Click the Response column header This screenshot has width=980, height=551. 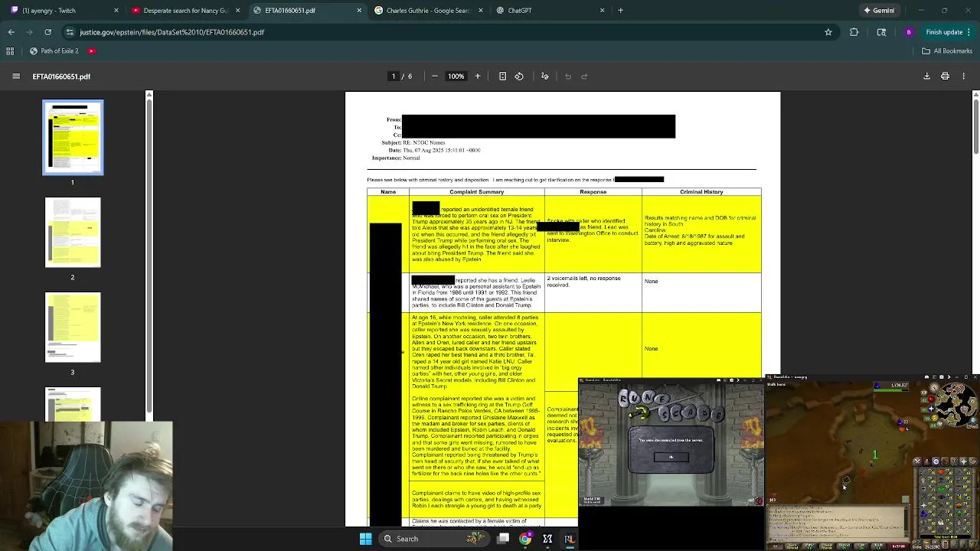coord(593,192)
